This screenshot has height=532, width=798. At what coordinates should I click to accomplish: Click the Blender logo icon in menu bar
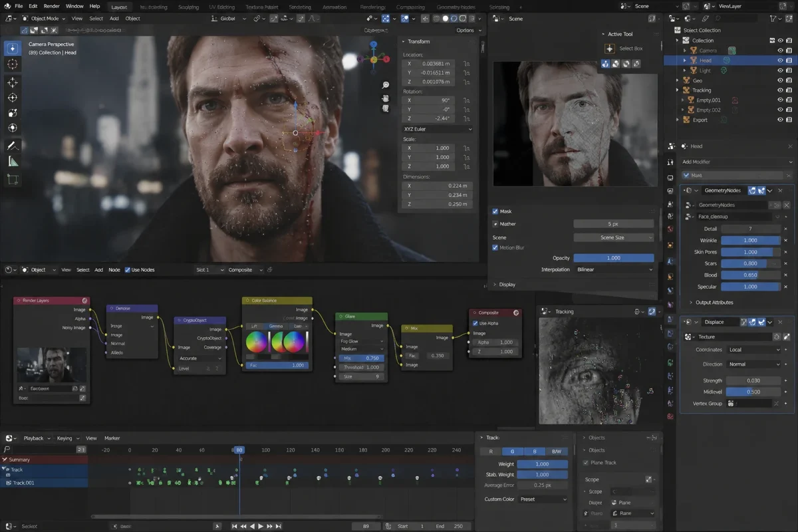[x=6, y=6]
